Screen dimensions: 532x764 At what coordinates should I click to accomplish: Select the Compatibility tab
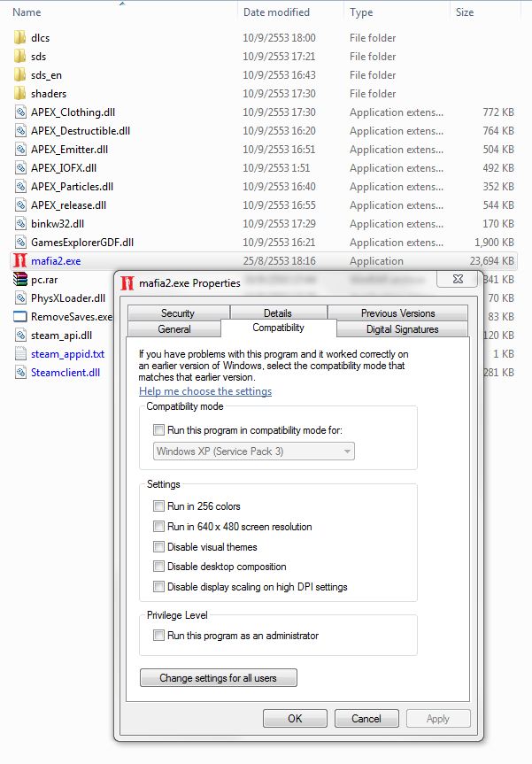278,328
